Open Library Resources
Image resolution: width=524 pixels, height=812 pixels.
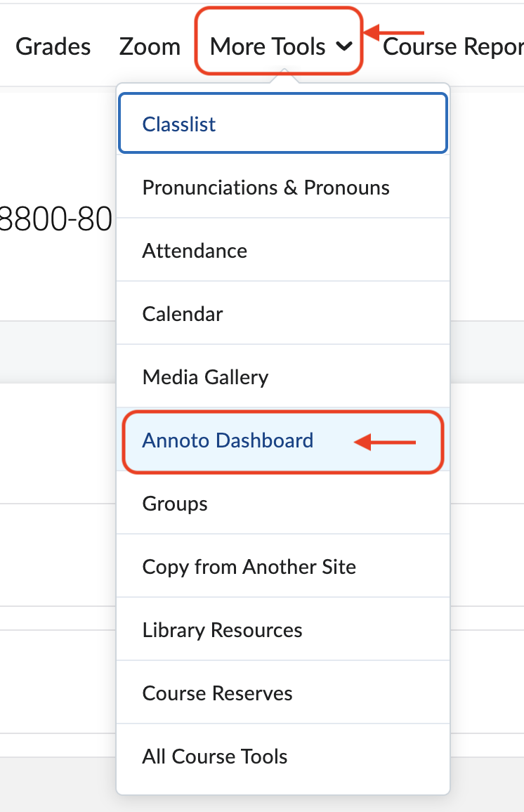[x=221, y=629]
